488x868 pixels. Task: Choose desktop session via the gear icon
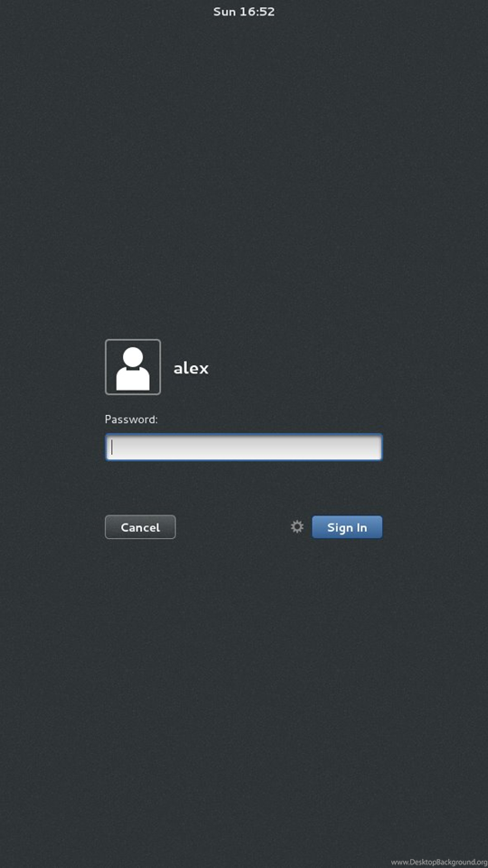point(297,526)
